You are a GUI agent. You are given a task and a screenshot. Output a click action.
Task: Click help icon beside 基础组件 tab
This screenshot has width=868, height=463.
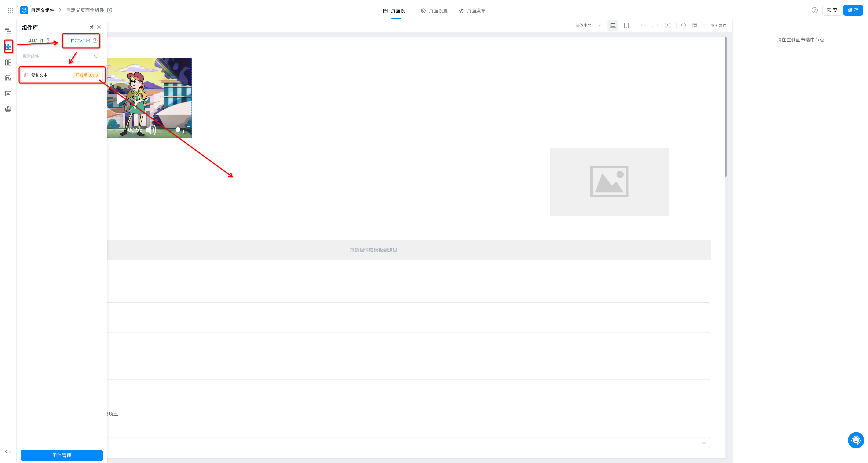pos(48,40)
